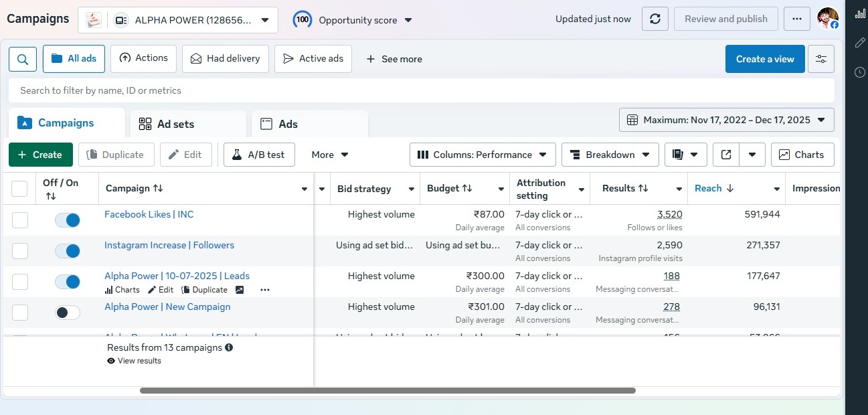The width and height of the screenshot is (868, 415).
Task: Open the ALPHA POWER account selector
Action: [x=177, y=20]
